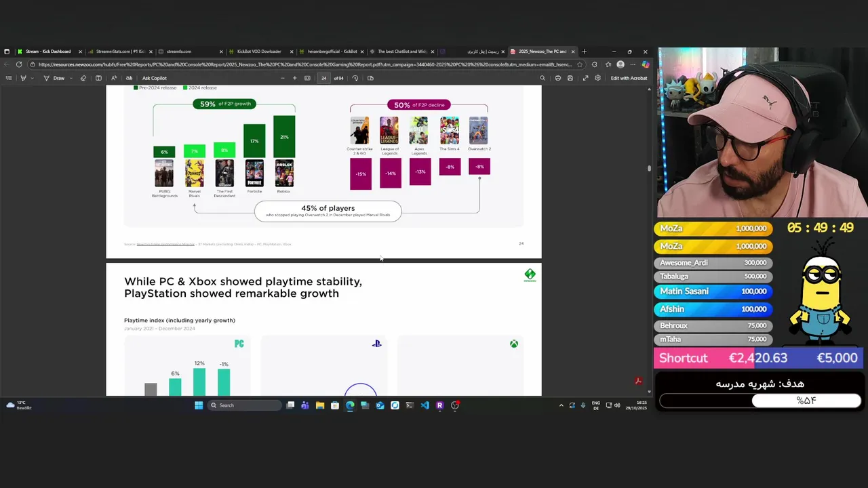Expand hidden system tray icons chevron
The width and height of the screenshot is (868, 488).
[561, 405]
